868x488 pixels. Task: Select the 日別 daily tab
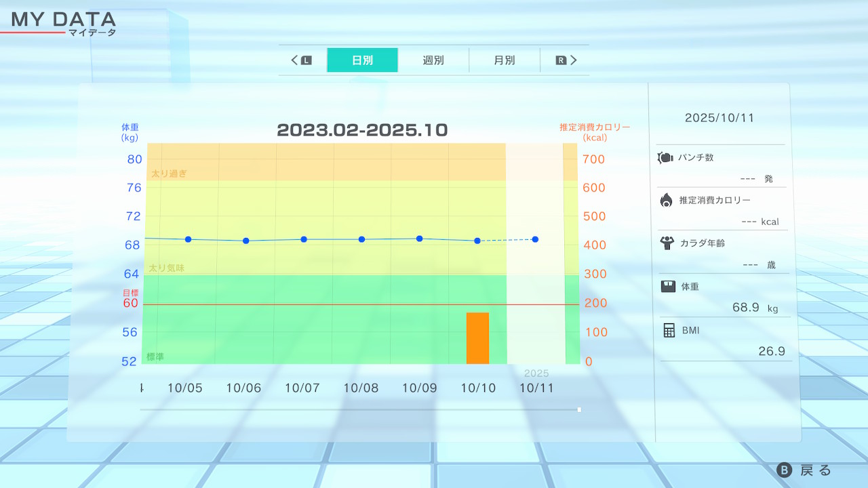pyautogui.click(x=362, y=60)
